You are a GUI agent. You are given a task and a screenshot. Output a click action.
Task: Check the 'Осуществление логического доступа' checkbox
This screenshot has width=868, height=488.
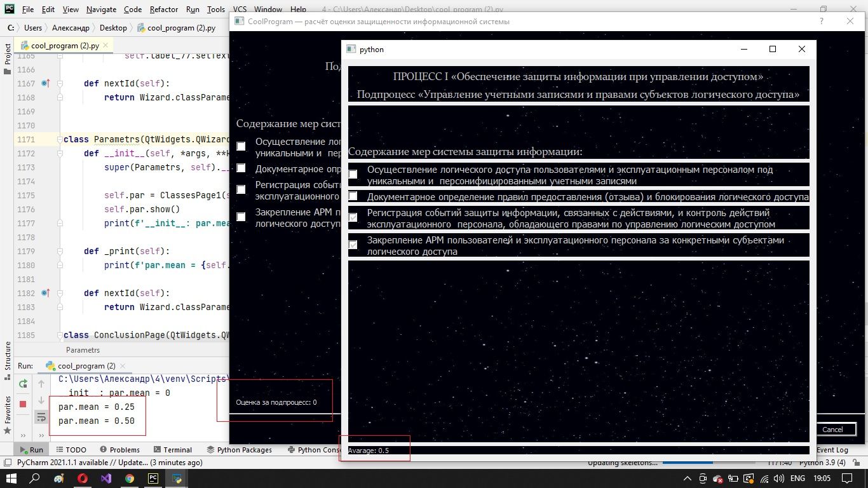pos(353,174)
